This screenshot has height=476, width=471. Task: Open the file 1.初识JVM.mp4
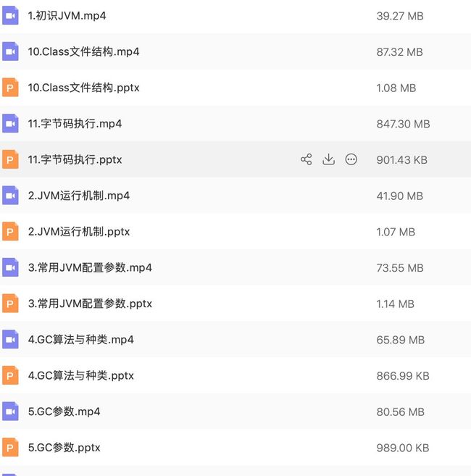point(67,16)
